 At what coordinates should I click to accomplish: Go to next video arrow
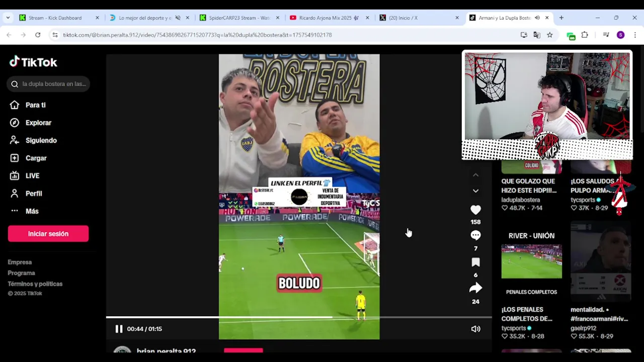pos(475,191)
